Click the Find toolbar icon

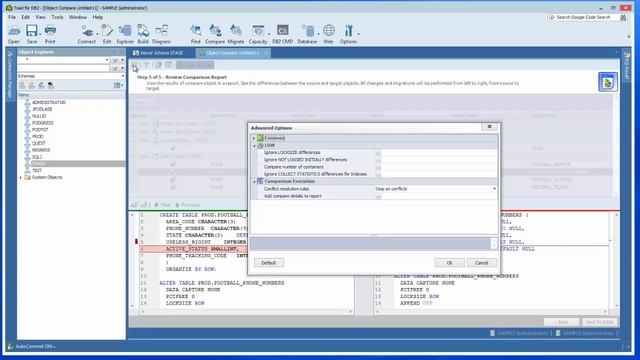tap(196, 33)
